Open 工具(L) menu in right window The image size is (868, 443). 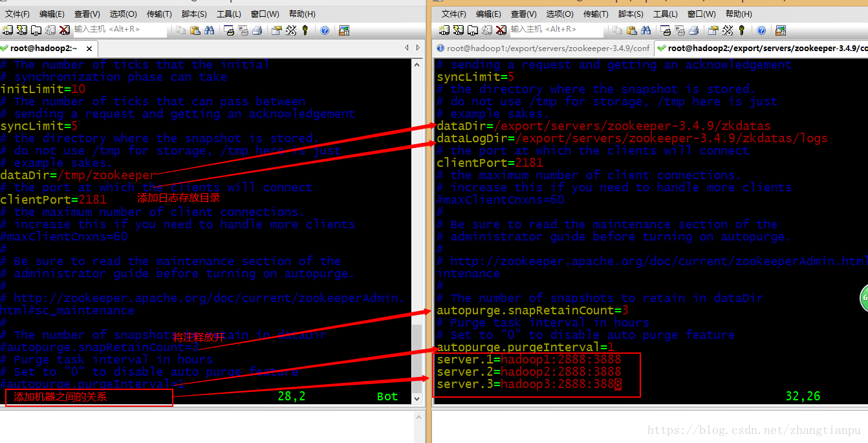(x=666, y=14)
